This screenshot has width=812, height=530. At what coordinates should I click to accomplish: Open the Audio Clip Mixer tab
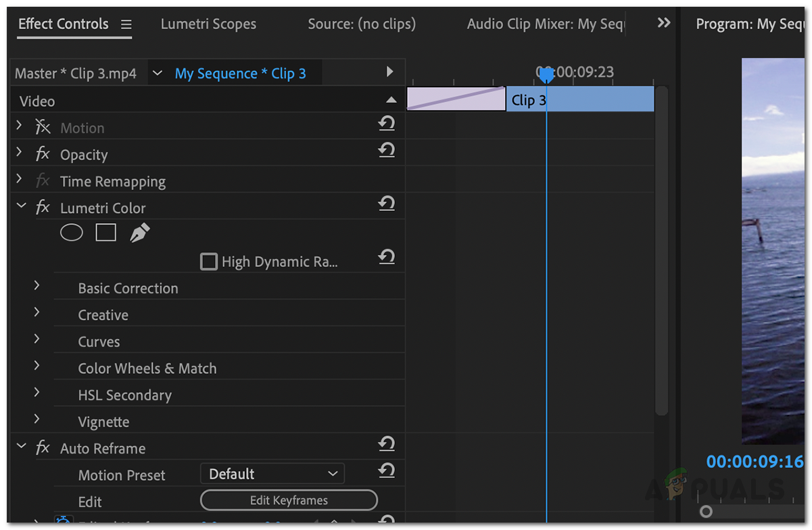(545, 24)
